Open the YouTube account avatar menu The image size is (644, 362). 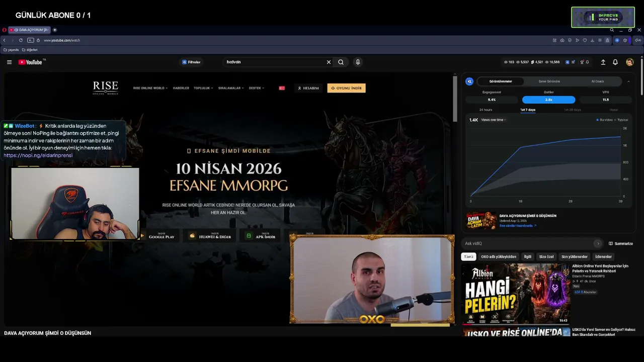click(x=630, y=62)
